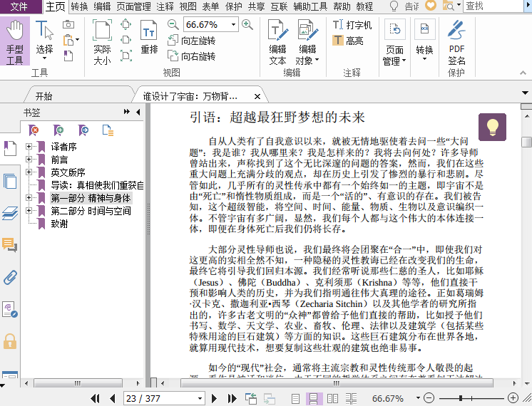Screen dimensions: 532x406
Task: Delete bookmark icon in bookmark panel
Action: point(34,130)
